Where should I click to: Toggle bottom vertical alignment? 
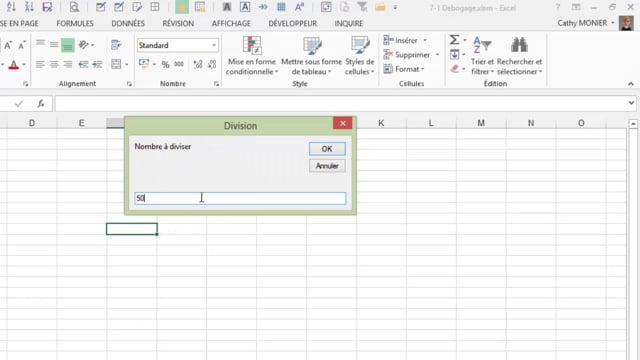click(x=68, y=45)
